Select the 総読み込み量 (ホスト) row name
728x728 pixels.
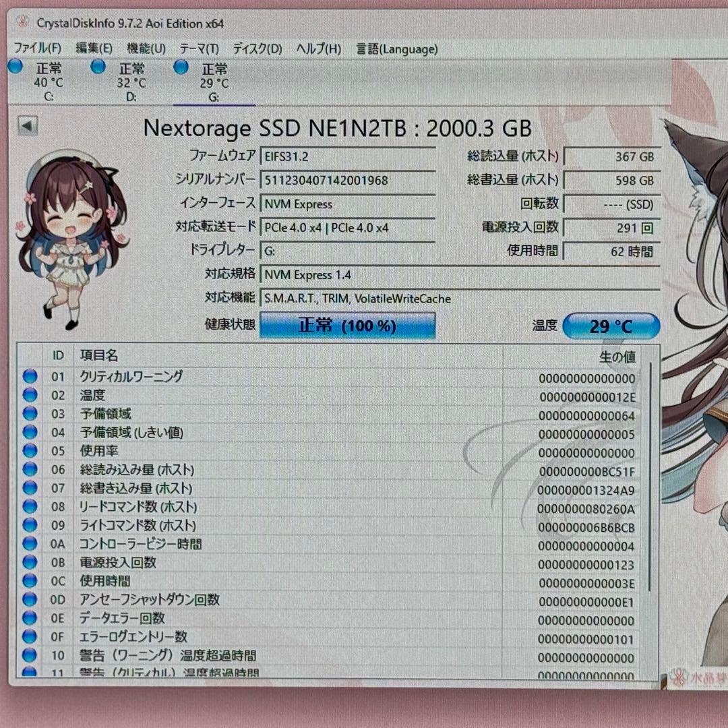[x=137, y=469]
